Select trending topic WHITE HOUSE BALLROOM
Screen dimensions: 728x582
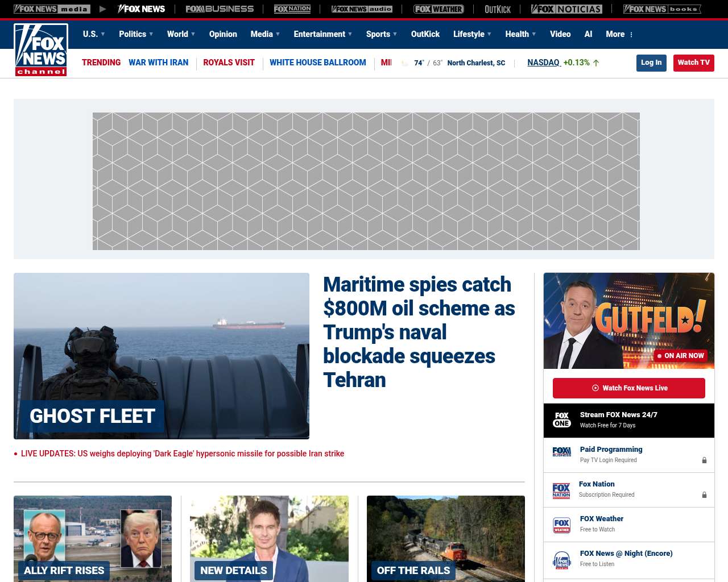tap(318, 63)
